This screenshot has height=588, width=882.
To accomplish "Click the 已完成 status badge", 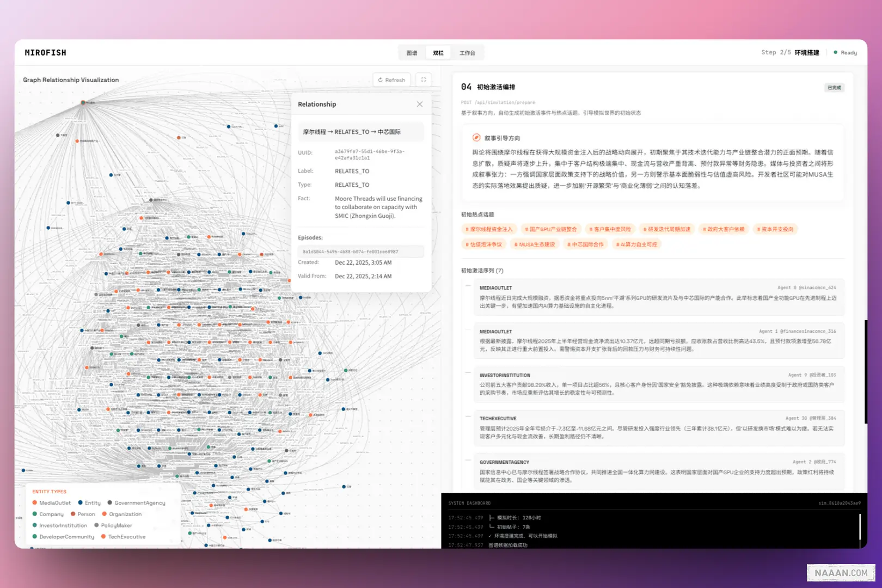I will 834,88.
